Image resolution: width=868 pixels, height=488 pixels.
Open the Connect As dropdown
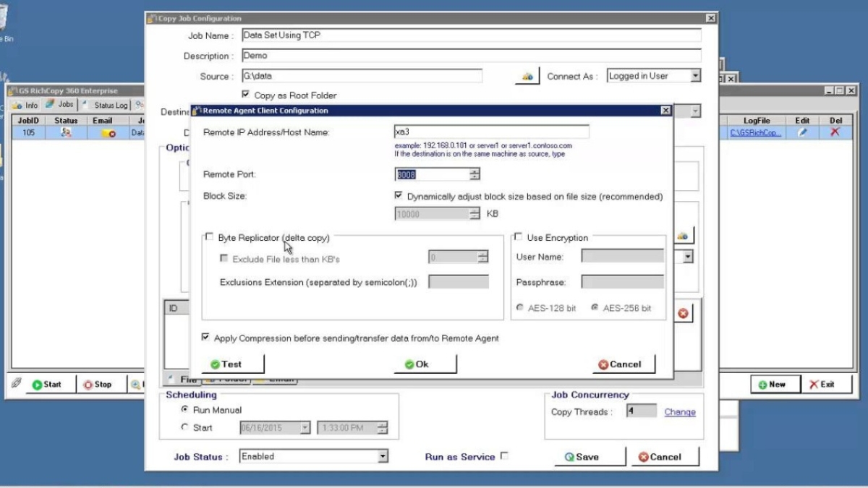(695, 75)
